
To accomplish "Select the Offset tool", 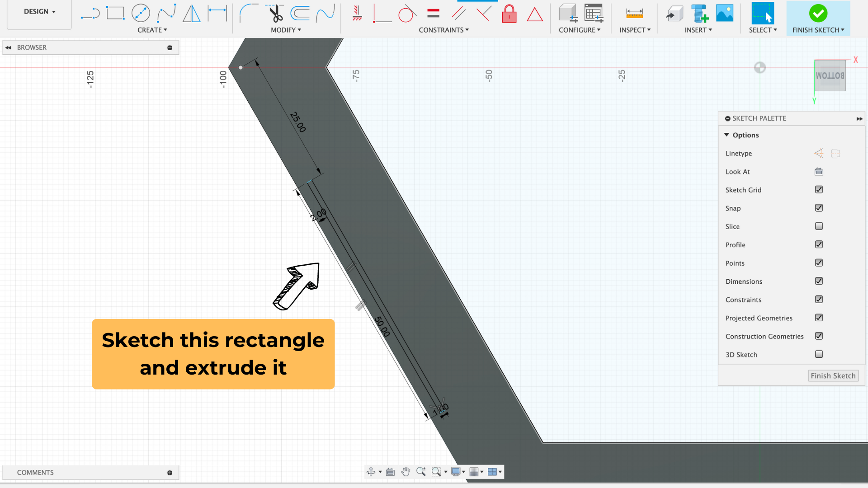I will click(x=300, y=14).
